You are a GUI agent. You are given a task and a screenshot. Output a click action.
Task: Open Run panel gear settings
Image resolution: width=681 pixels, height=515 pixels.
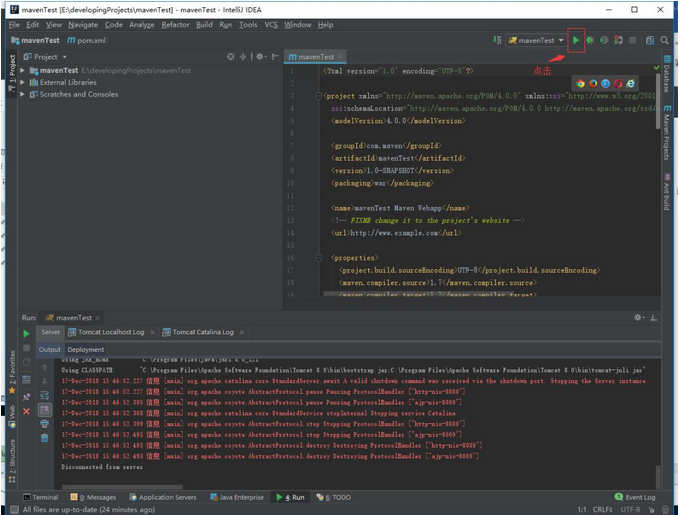coord(638,318)
